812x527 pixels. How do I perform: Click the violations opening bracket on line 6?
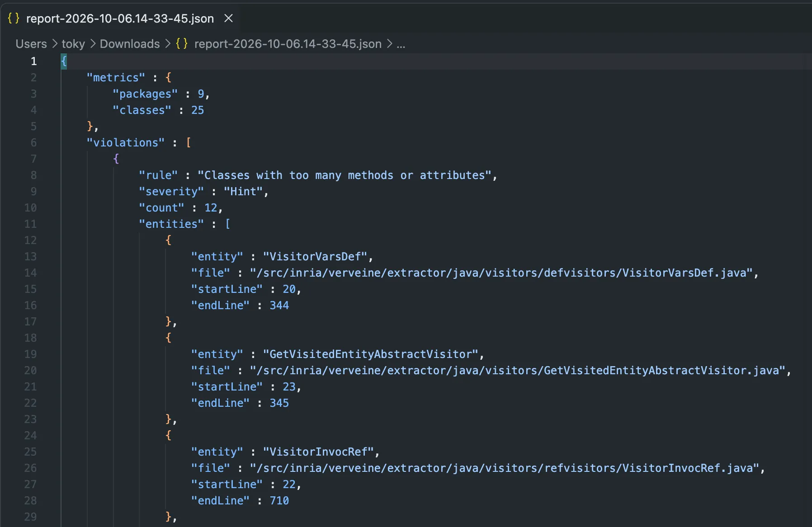189,142
